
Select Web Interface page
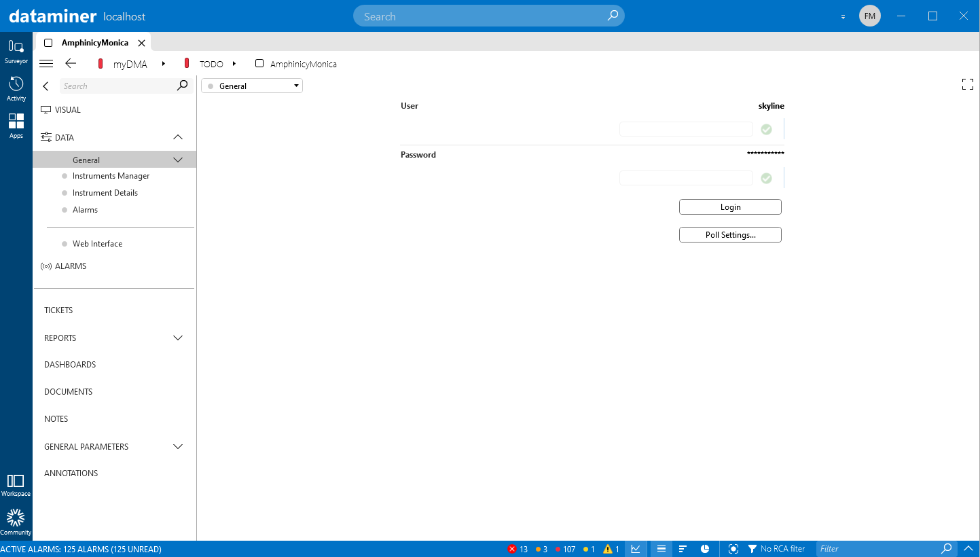click(97, 244)
